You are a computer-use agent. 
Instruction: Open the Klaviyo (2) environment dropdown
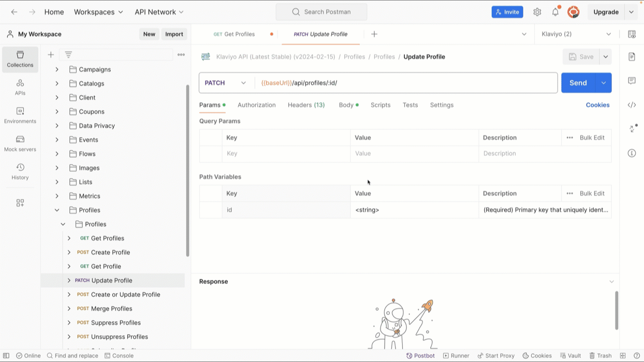(576, 34)
